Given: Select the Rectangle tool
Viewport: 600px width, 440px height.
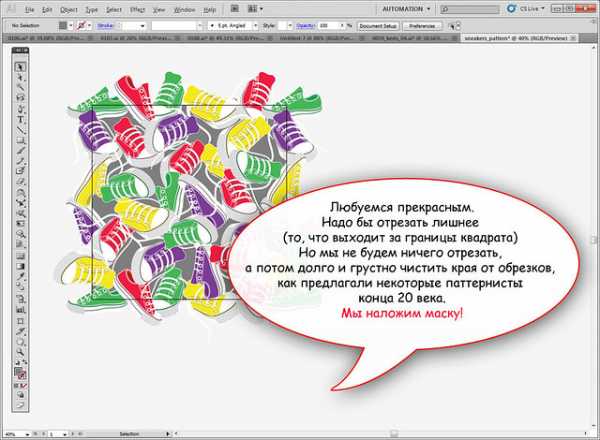Looking at the screenshot, I should point(20,143).
